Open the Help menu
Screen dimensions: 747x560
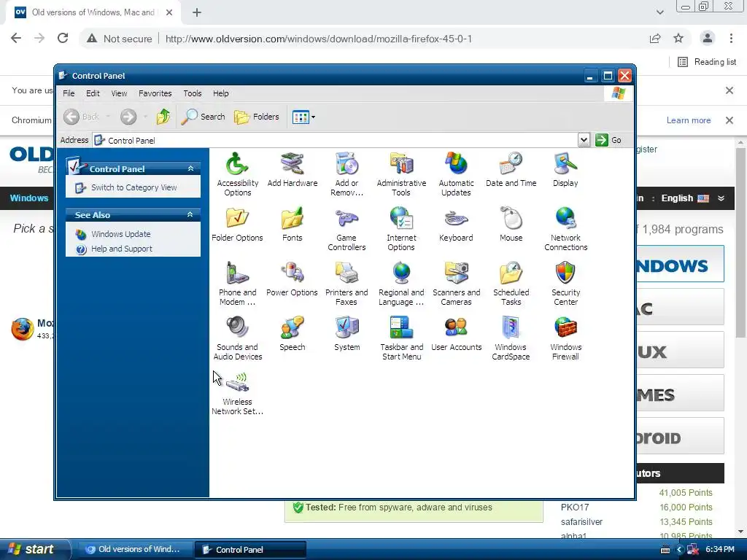point(220,93)
